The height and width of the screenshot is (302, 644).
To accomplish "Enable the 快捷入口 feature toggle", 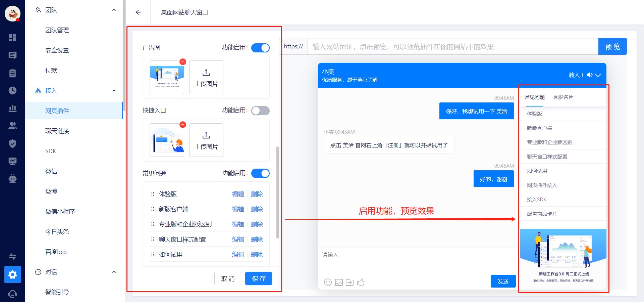I will (260, 111).
